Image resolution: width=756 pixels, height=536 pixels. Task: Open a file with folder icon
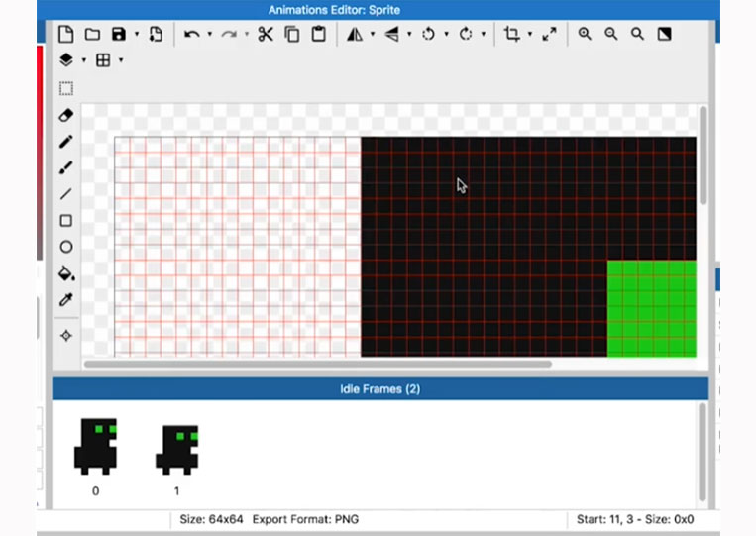click(x=92, y=35)
